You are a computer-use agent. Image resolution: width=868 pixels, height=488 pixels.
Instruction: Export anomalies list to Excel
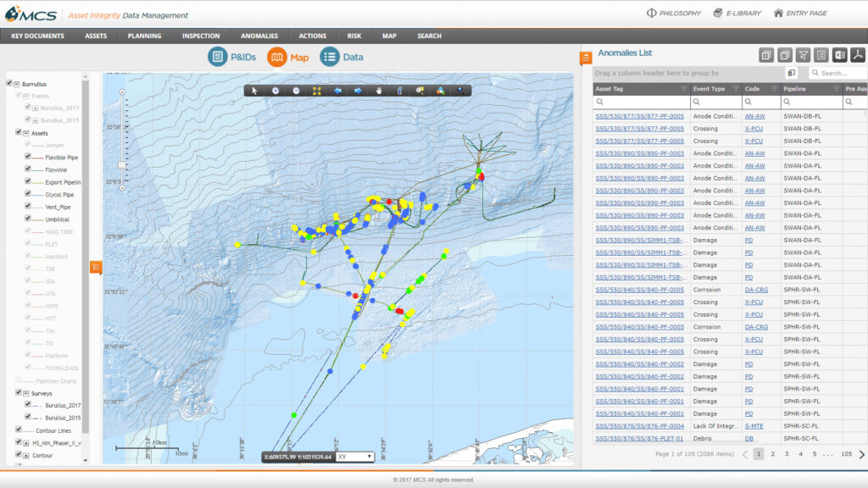(x=839, y=55)
